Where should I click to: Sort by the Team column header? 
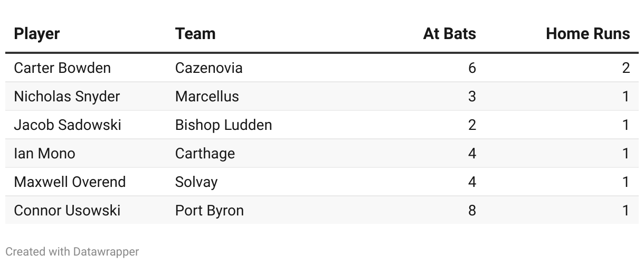tap(195, 34)
